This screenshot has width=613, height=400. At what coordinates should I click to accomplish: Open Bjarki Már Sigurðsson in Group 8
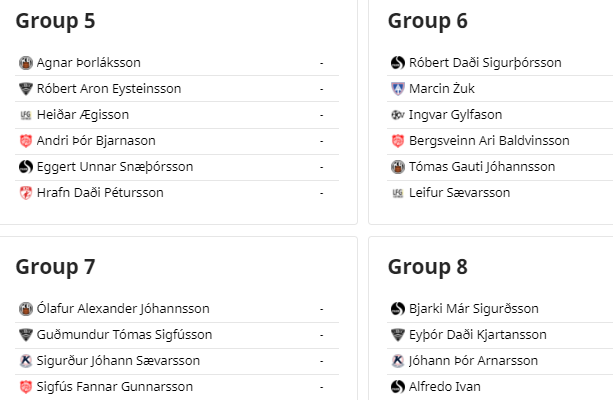click(474, 309)
